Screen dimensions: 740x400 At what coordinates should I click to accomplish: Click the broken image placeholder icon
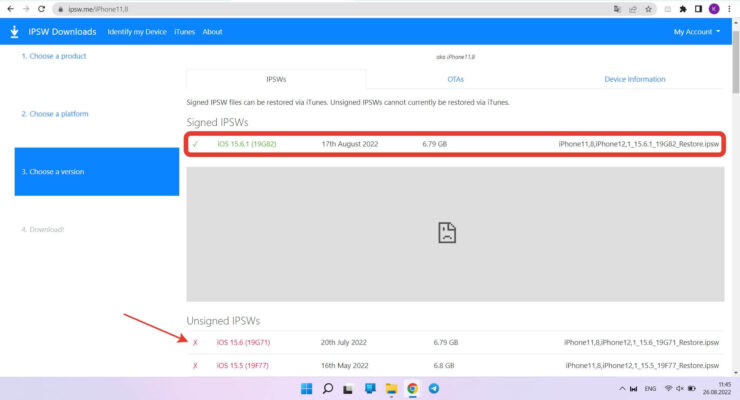(447, 233)
